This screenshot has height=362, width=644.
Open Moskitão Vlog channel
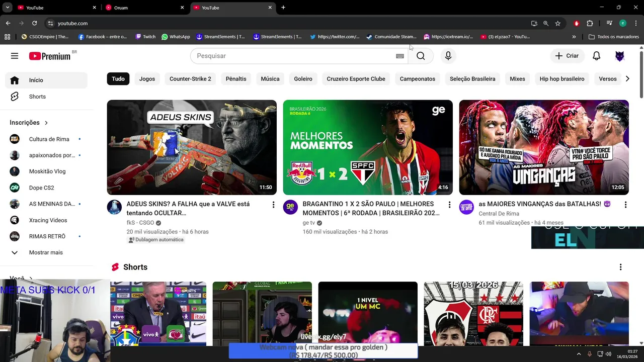(x=46, y=171)
